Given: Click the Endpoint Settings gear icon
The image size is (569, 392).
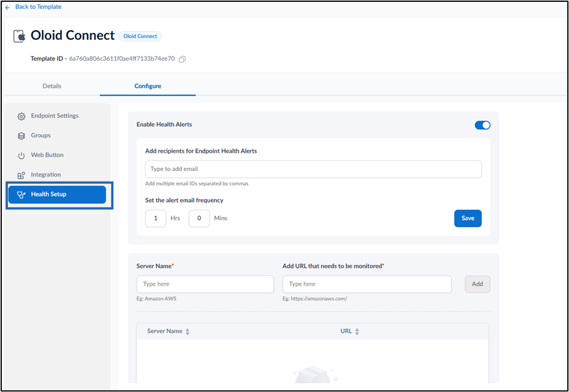Looking at the screenshot, I should [22, 117].
